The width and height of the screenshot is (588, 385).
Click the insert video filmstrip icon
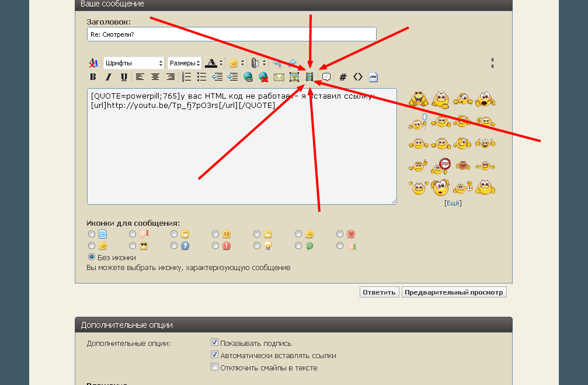(x=309, y=77)
